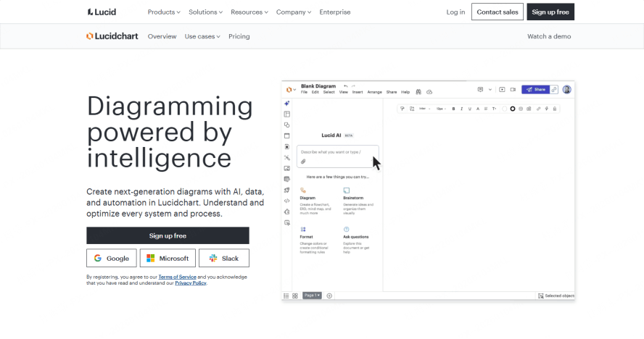Click the black Sign up free button
Viewport: 644px width, 339px height.
(168, 235)
